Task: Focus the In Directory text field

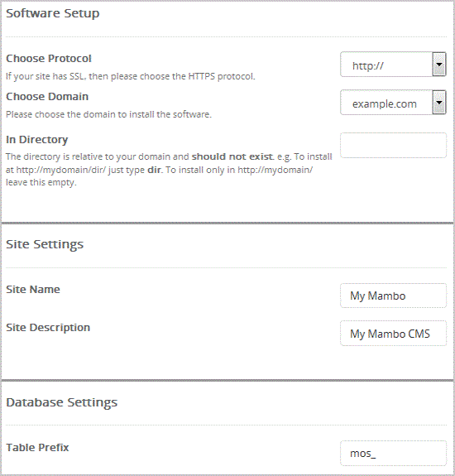Action: tap(393, 145)
